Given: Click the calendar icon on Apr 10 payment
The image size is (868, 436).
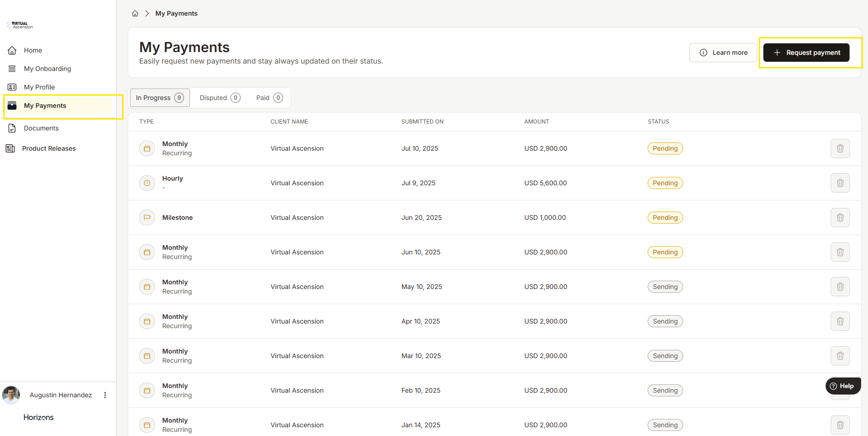Looking at the screenshot, I should pos(147,321).
